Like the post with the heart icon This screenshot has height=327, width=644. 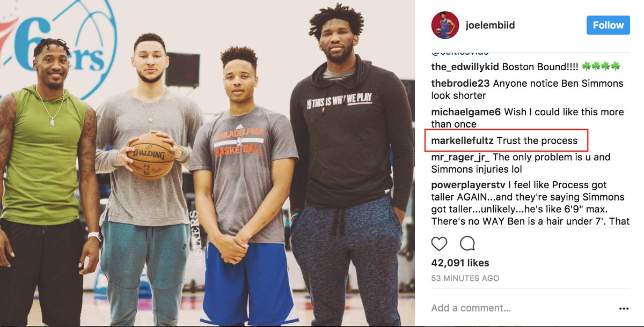[x=439, y=243]
